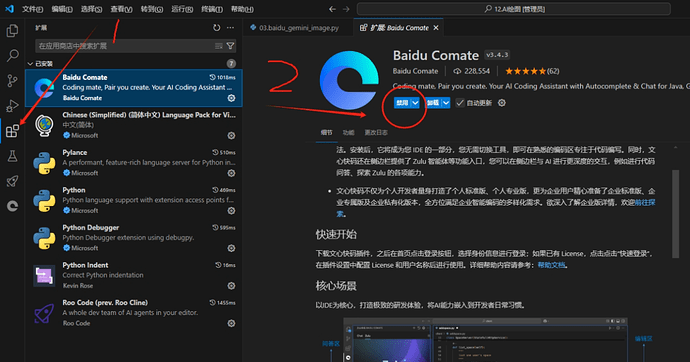Open Python extension gear settings
The width and height of the screenshot is (690, 362).
click(231, 211)
